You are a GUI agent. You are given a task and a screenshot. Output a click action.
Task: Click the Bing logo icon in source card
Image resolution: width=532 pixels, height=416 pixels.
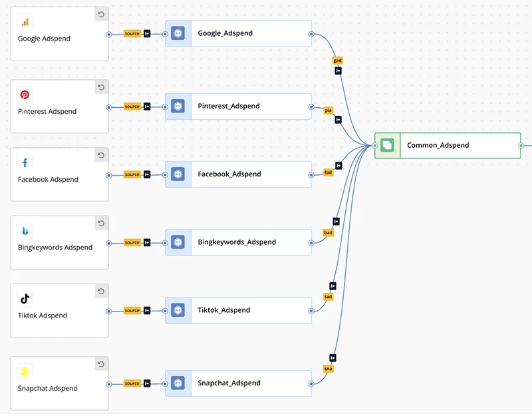click(25, 231)
